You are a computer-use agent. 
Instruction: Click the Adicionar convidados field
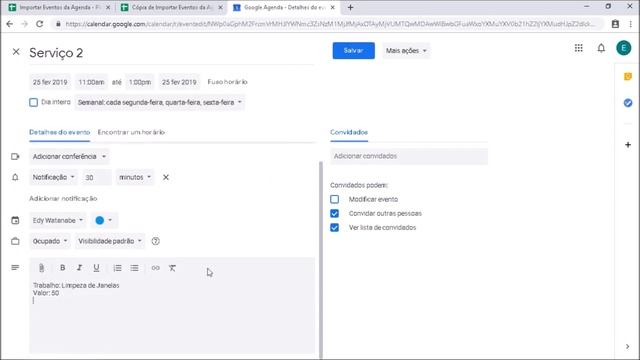point(409,156)
